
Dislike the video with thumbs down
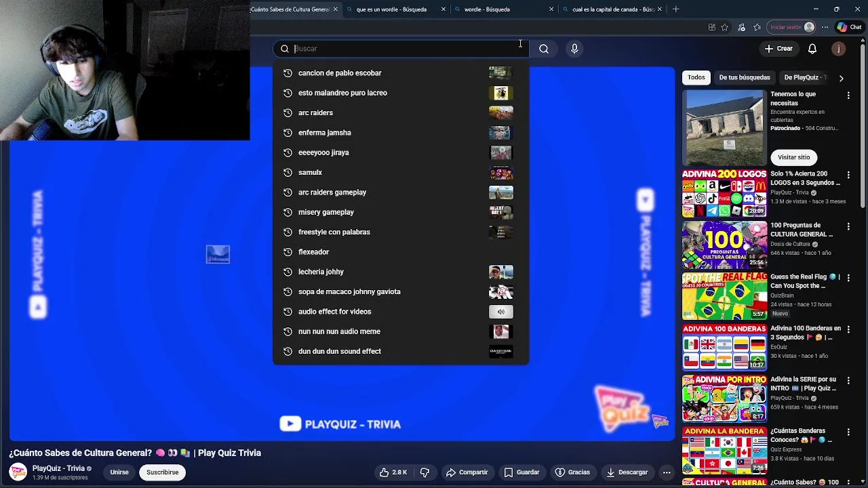point(425,472)
